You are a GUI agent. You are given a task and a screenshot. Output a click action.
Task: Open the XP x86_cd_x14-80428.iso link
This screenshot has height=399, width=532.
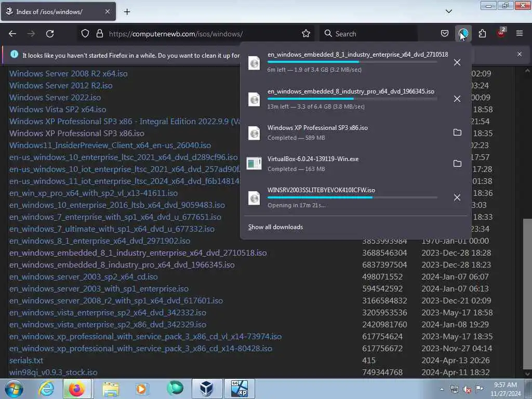coord(140,349)
